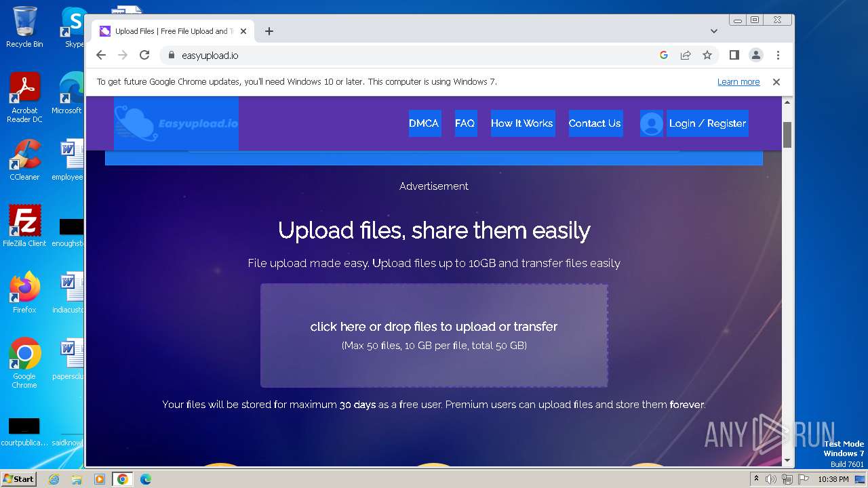The width and height of the screenshot is (868, 488).
Task: Open the Chrome tab search chevron
Action: click(x=714, y=31)
